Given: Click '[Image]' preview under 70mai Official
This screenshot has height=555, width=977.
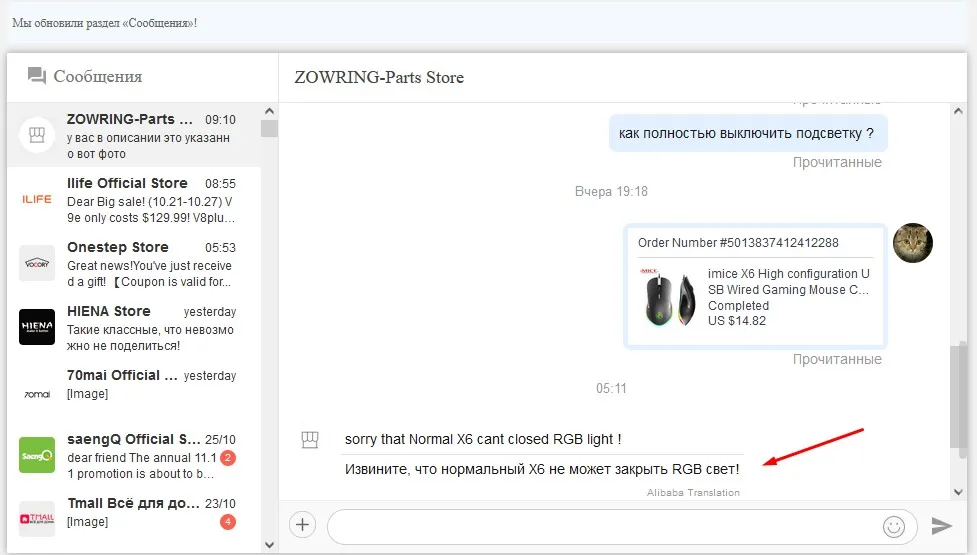Looking at the screenshot, I should point(87,394).
